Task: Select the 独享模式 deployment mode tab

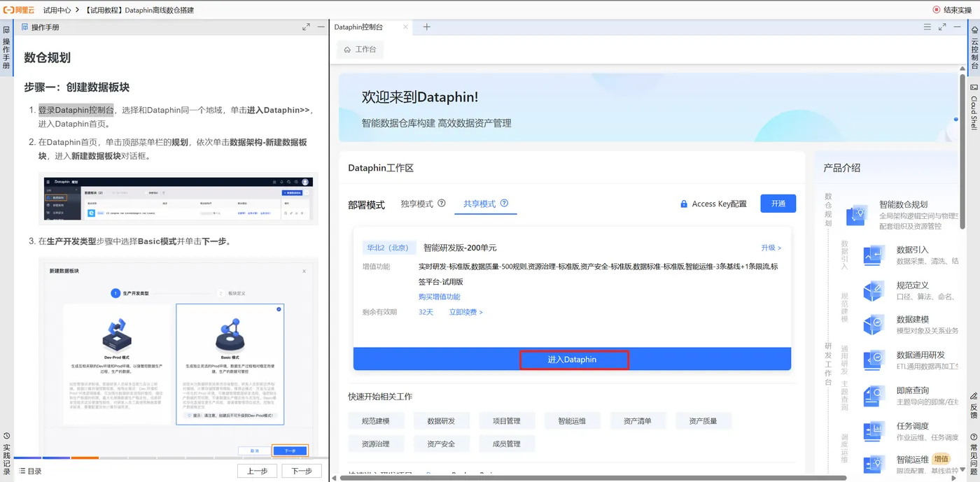Action: [417, 204]
